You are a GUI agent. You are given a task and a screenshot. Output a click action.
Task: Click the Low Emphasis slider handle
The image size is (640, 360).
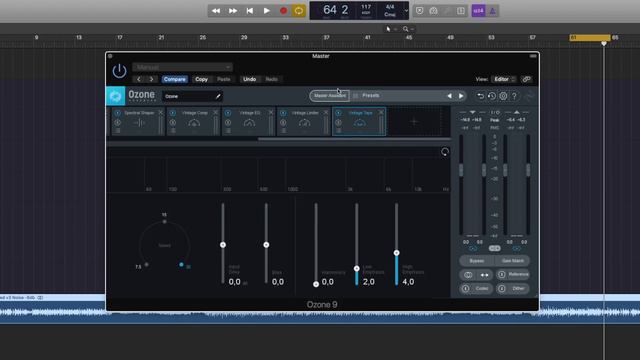pos(356,269)
